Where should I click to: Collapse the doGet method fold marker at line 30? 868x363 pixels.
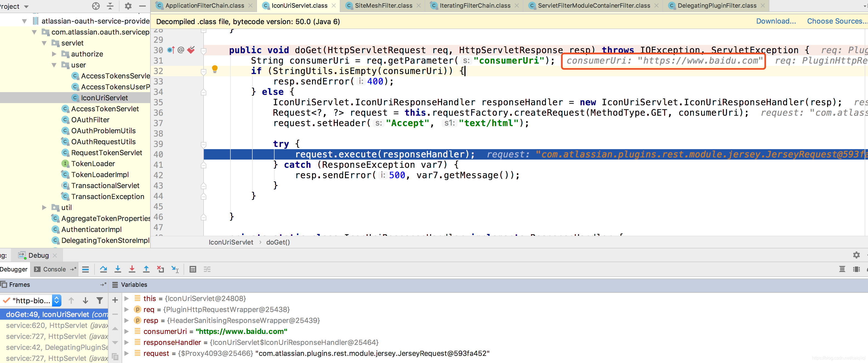coord(204,51)
